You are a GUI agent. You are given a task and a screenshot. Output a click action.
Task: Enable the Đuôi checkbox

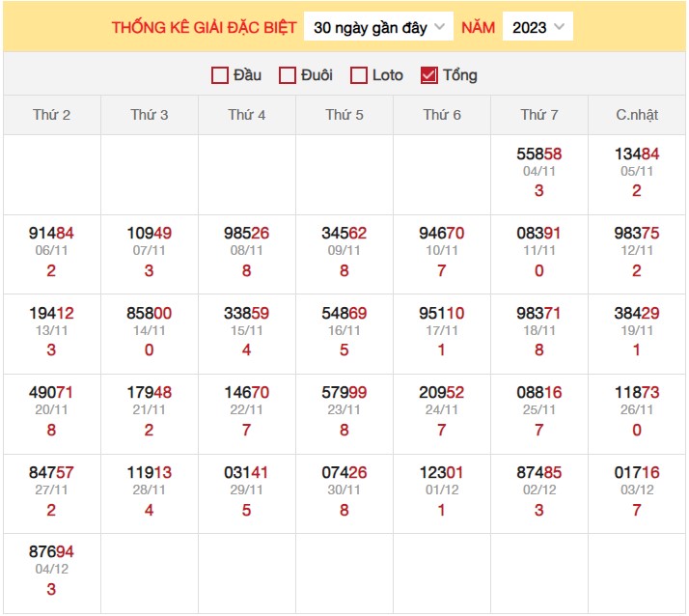[288, 75]
